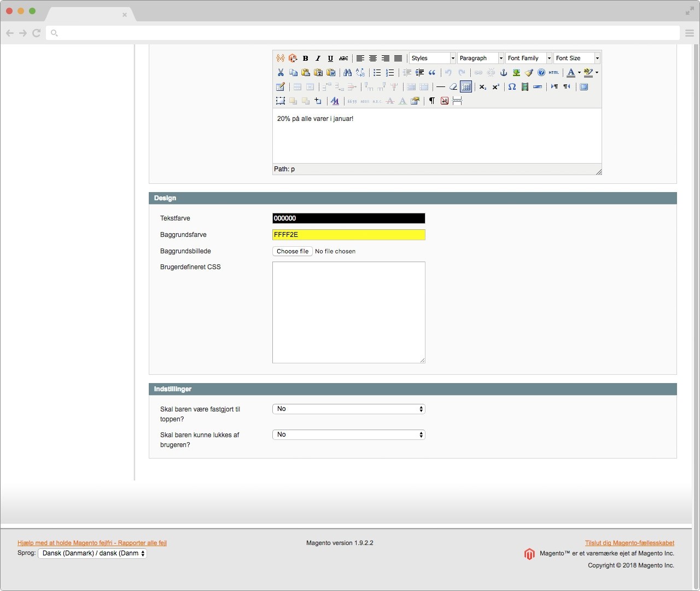The image size is (700, 591).
Task: Toggle the unordered bullet list
Action: pos(377,72)
